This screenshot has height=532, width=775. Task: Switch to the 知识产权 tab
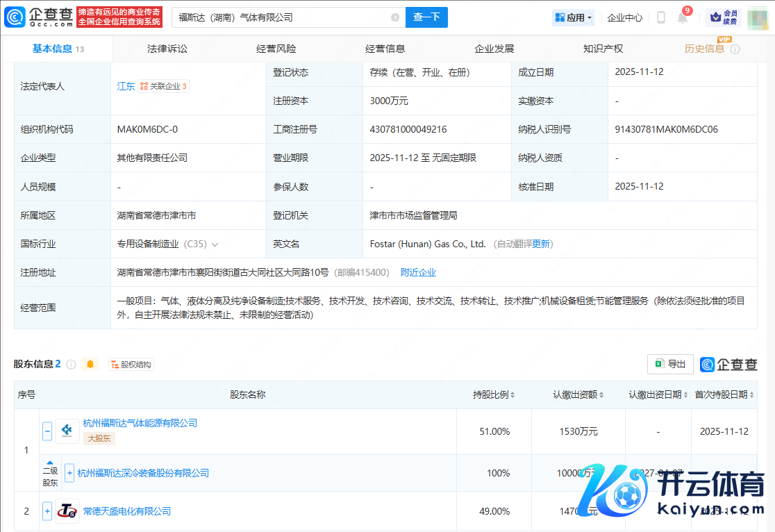603,49
